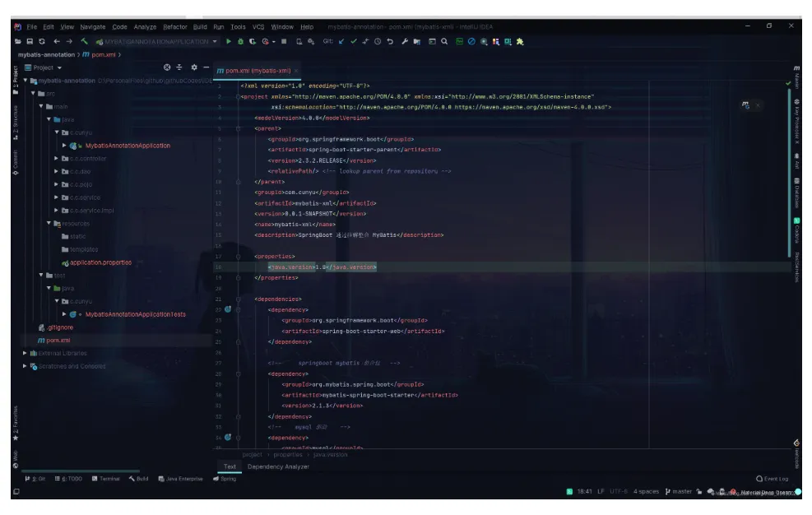The width and height of the screenshot is (812, 515).
Task: Navigate forward with the right arrow icon
Action: click(69, 41)
